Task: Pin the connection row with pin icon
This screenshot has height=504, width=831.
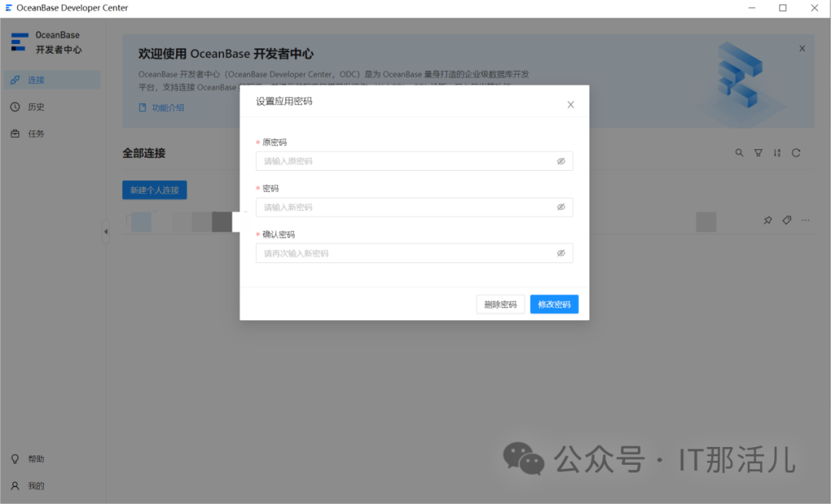Action: point(767,220)
